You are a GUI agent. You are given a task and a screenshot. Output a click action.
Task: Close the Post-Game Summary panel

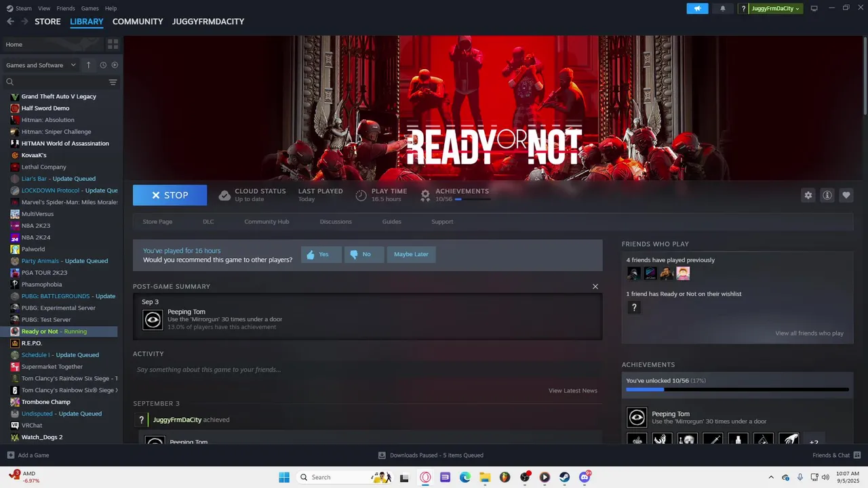[x=595, y=287]
